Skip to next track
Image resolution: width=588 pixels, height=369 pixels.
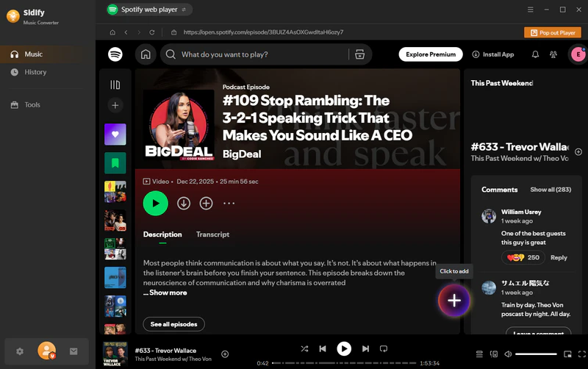[365, 348]
